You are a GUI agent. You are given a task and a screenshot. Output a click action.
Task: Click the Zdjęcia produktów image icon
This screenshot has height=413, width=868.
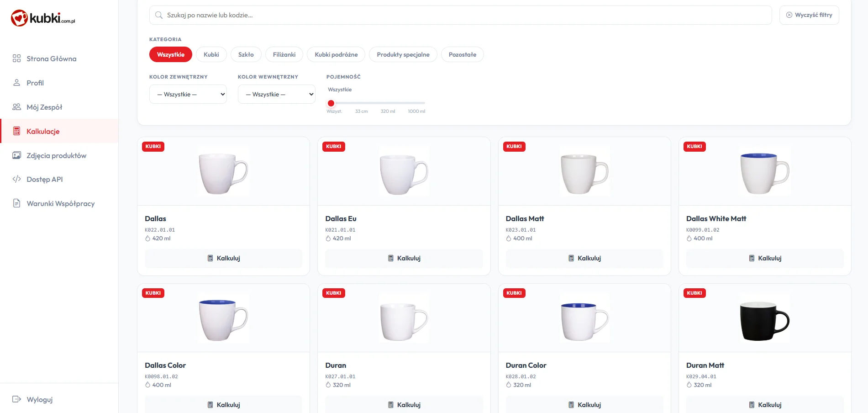(x=17, y=155)
